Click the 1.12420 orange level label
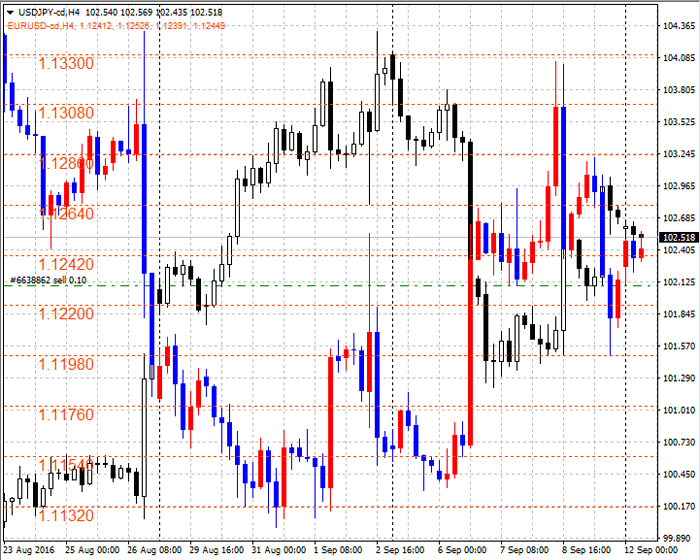Image resolution: width=700 pixels, height=560 pixels. tap(66, 264)
